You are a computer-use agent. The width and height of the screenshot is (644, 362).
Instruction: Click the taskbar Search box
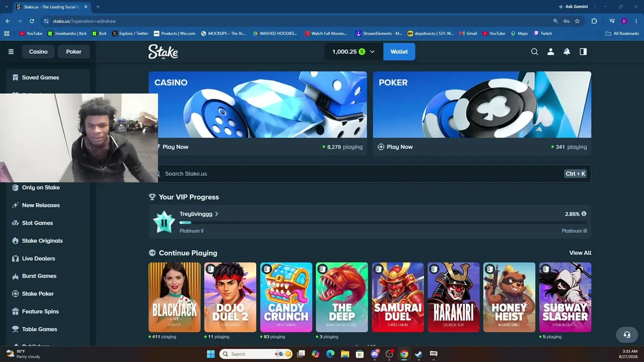click(x=256, y=354)
